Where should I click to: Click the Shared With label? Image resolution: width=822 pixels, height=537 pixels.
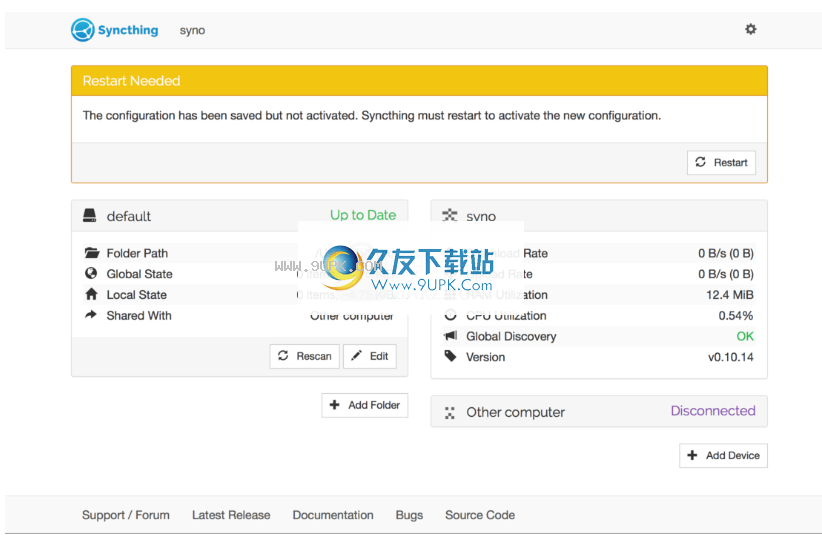(x=139, y=315)
